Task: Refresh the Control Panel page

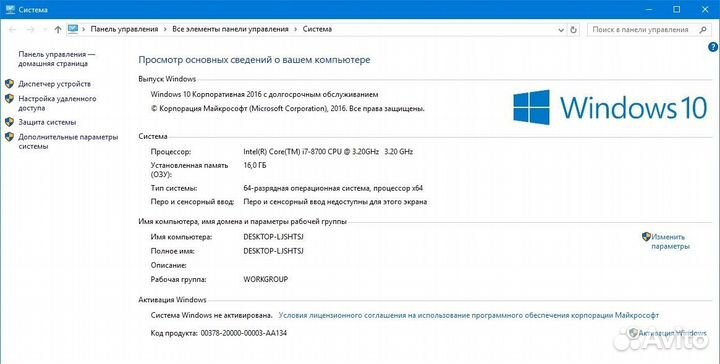Action: (573, 29)
